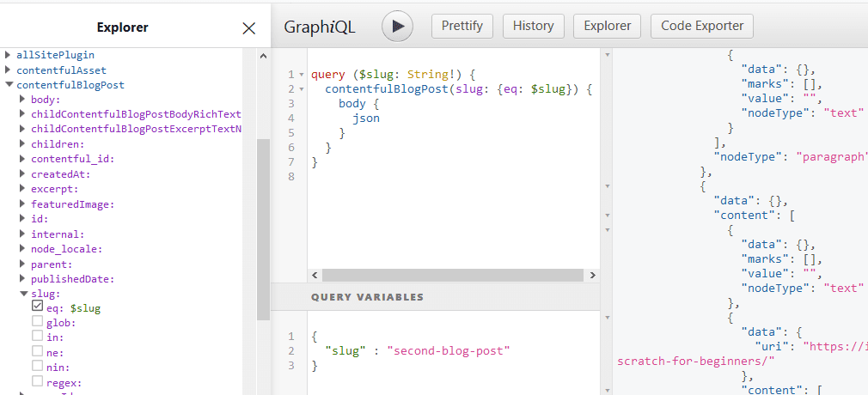Image resolution: width=868 pixels, height=395 pixels.
Task: Expand the excerpt: field
Action: (x=22, y=189)
